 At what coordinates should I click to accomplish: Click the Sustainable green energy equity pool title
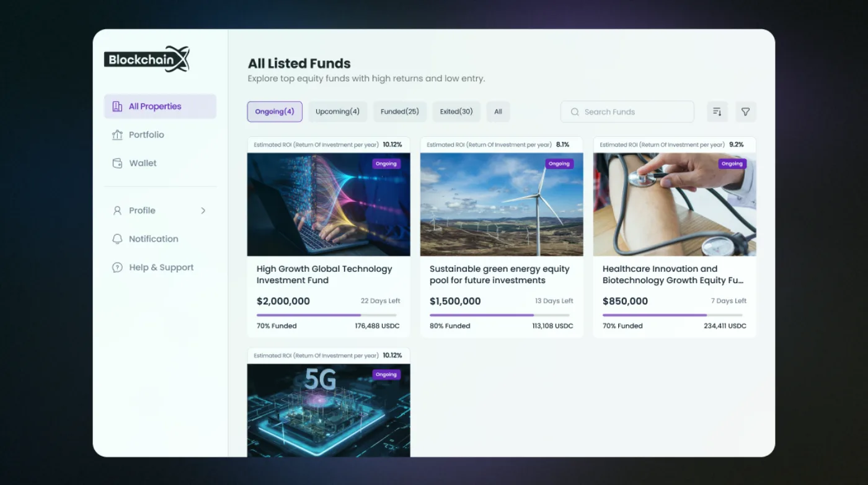pyautogui.click(x=500, y=274)
